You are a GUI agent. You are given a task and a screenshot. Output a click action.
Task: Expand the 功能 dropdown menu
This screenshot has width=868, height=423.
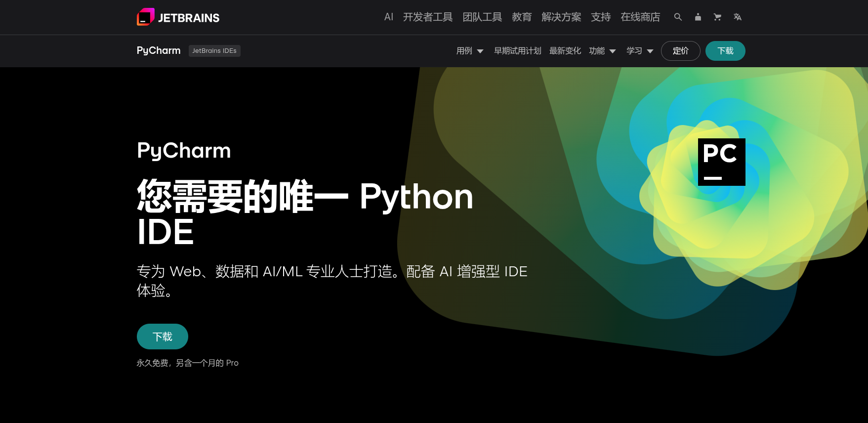[602, 51]
